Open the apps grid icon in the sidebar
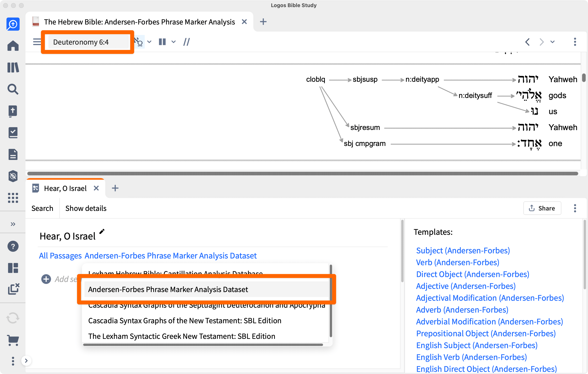This screenshot has height=374, width=588. pos(13,198)
